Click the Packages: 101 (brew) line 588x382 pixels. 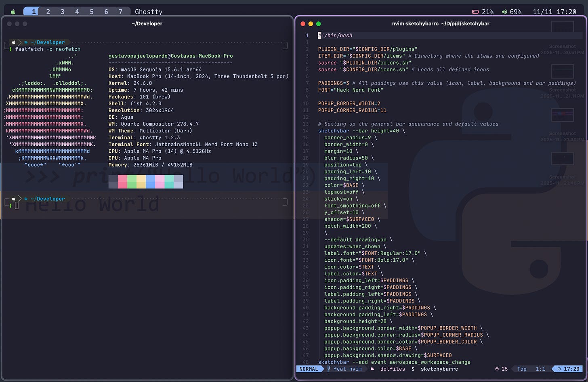(139, 97)
